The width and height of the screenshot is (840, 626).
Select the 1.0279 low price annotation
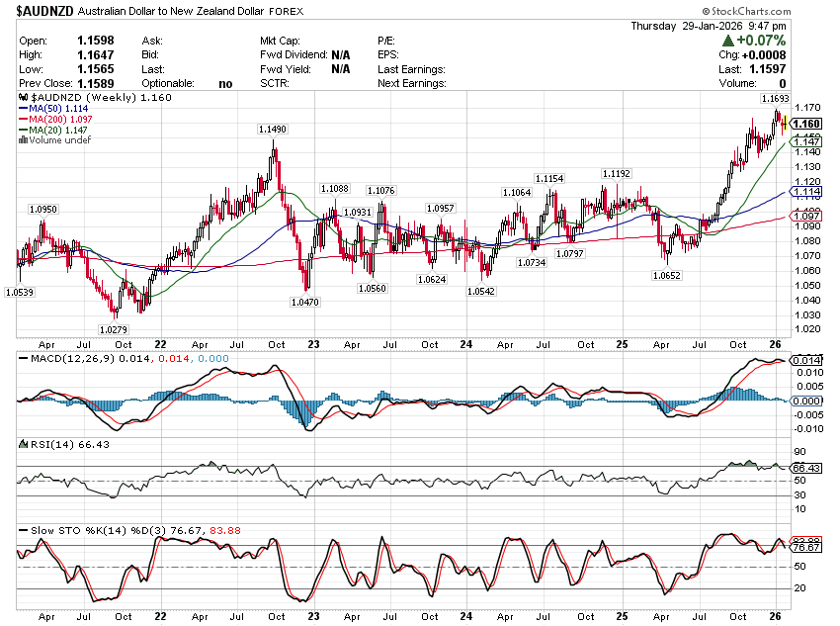[113, 328]
